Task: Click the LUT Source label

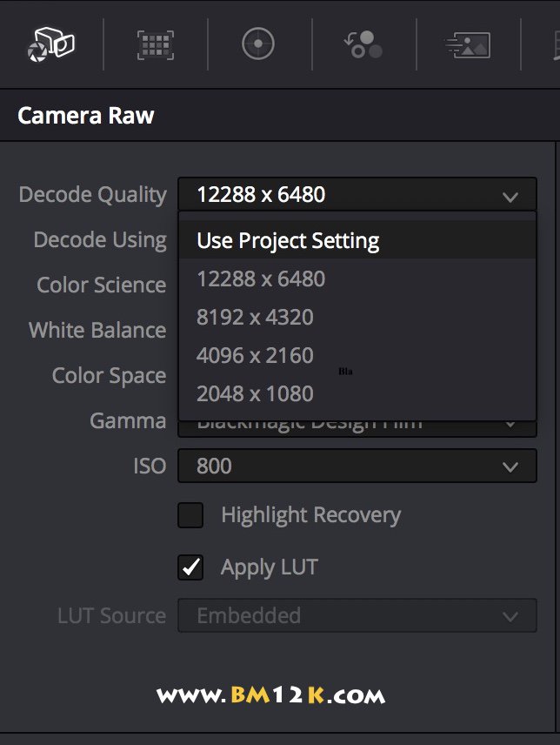Action: [112, 616]
